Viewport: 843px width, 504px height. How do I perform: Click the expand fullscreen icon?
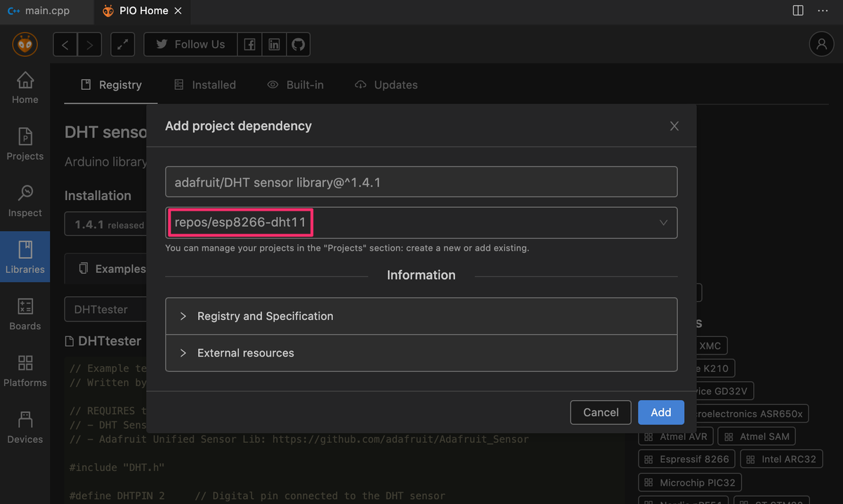(123, 44)
